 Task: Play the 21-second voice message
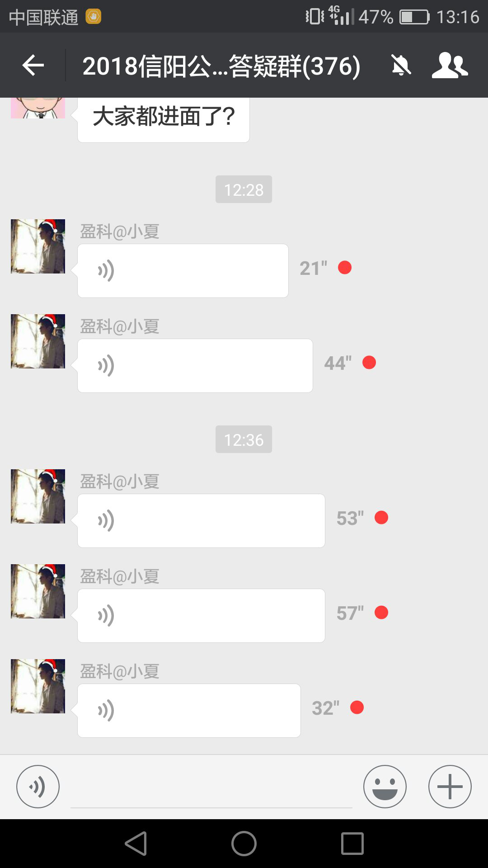pyautogui.click(x=183, y=271)
